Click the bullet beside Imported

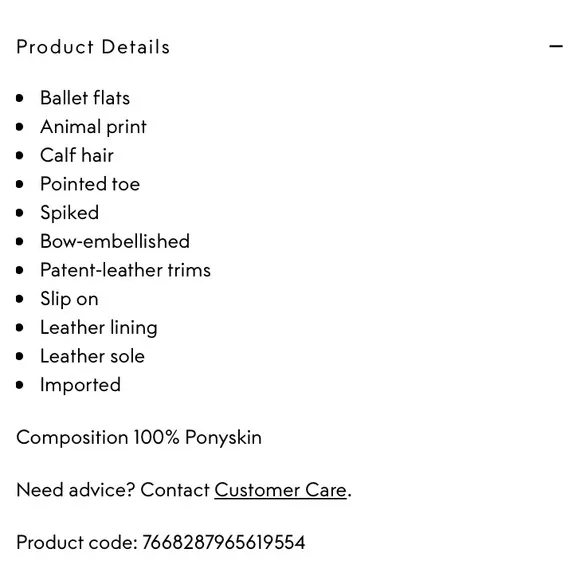(x=20, y=385)
